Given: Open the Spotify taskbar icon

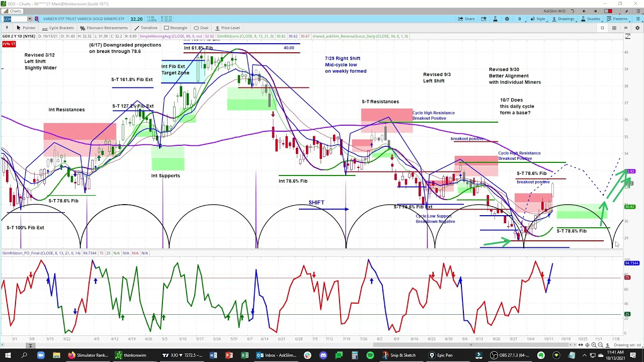Looking at the screenshot, I should tap(370, 355).
